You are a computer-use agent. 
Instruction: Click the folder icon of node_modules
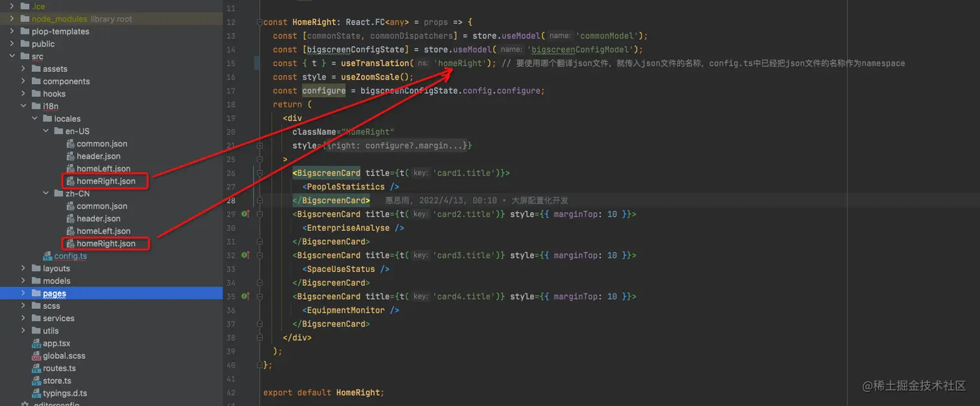[x=25, y=19]
